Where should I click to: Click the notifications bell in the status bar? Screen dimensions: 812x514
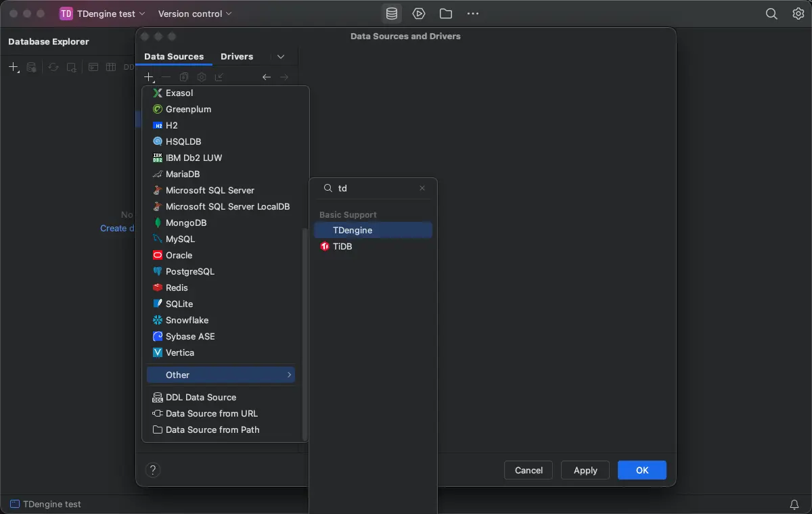[x=794, y=505]
